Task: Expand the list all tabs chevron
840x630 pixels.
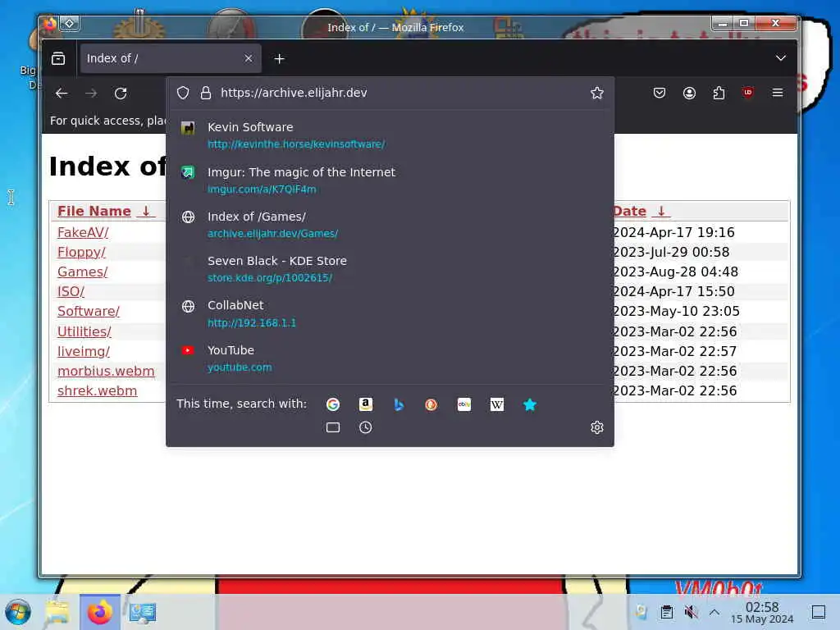Action: (x=781, y=58)
